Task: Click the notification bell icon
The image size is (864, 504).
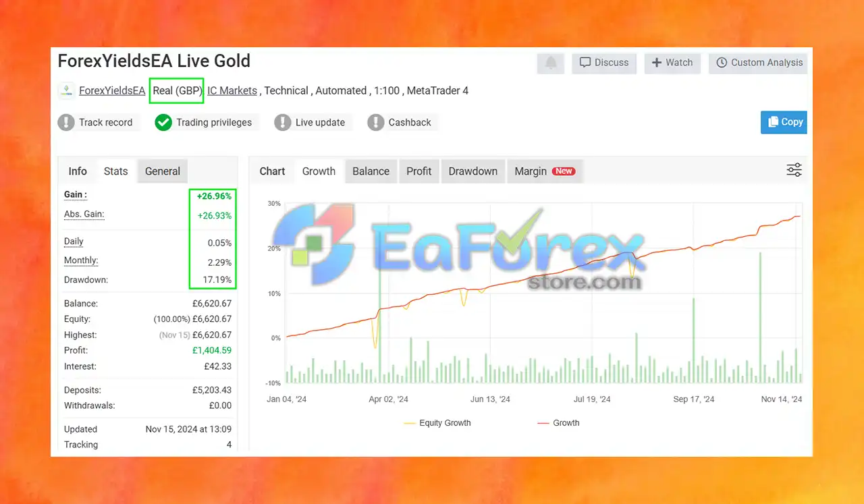Action: [x=551, y=63]
